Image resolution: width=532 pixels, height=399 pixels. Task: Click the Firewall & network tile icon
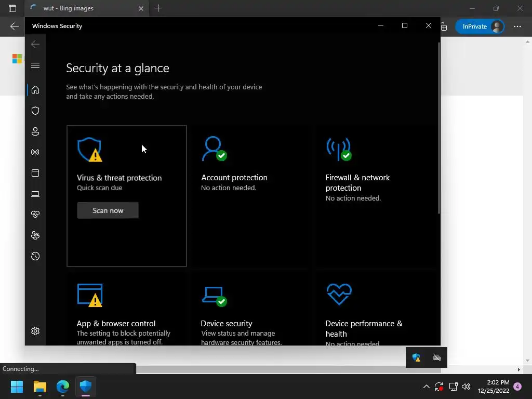tap(339, 149)
